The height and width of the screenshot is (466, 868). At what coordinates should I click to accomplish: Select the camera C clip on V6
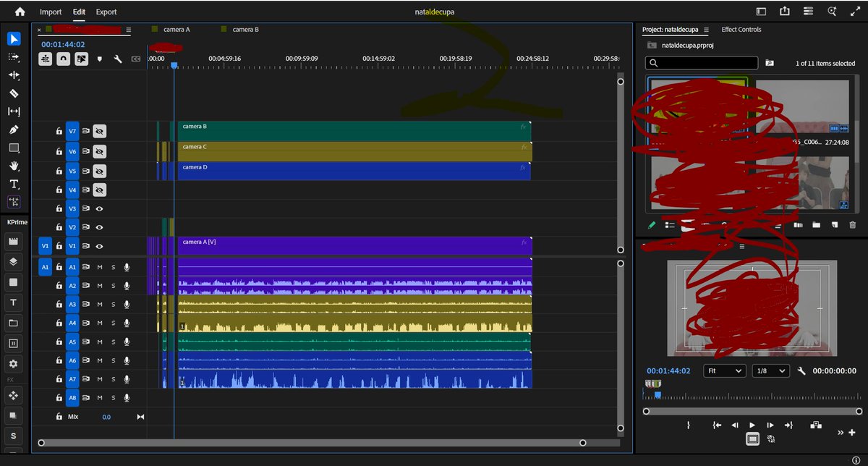click(x=354, y=151)
